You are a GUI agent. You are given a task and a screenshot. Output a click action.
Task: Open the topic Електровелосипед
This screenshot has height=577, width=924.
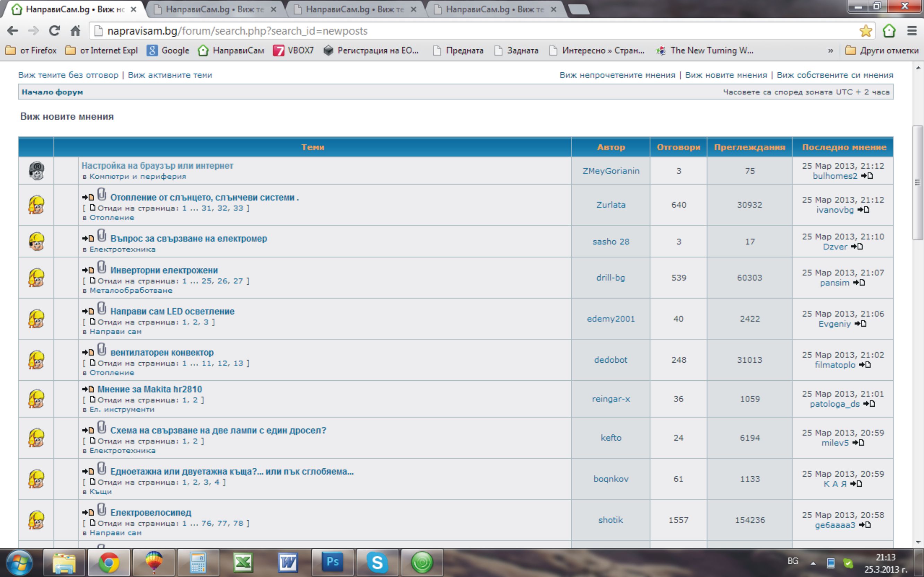(150, 513)
